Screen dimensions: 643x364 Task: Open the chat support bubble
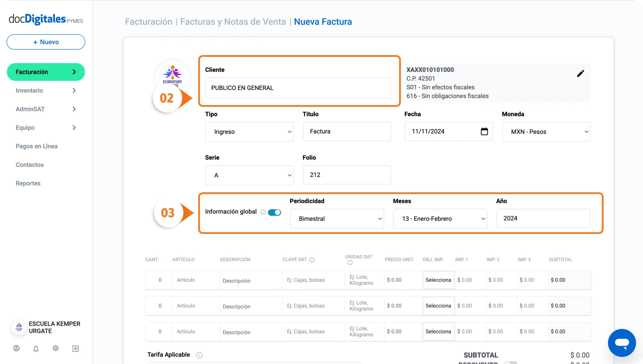pos(622,343)
